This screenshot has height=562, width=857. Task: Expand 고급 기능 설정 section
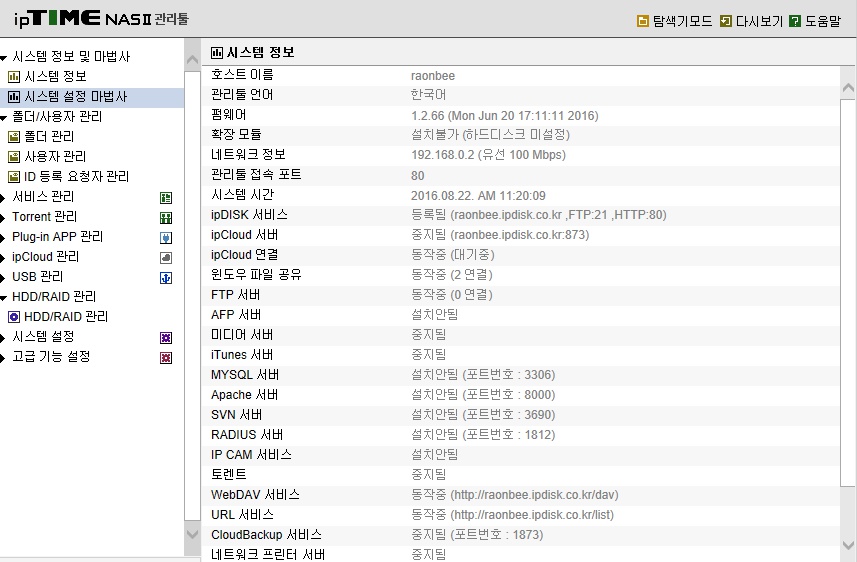tap(3, 358)
